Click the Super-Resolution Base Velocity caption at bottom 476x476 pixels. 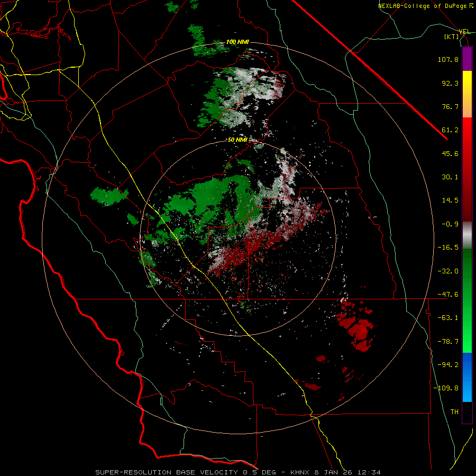point(238,472)
